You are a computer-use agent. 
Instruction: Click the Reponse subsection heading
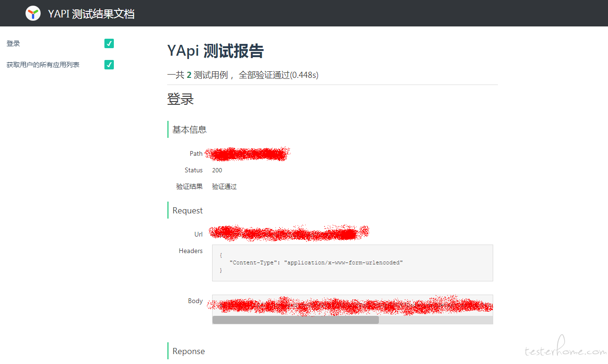188,351
